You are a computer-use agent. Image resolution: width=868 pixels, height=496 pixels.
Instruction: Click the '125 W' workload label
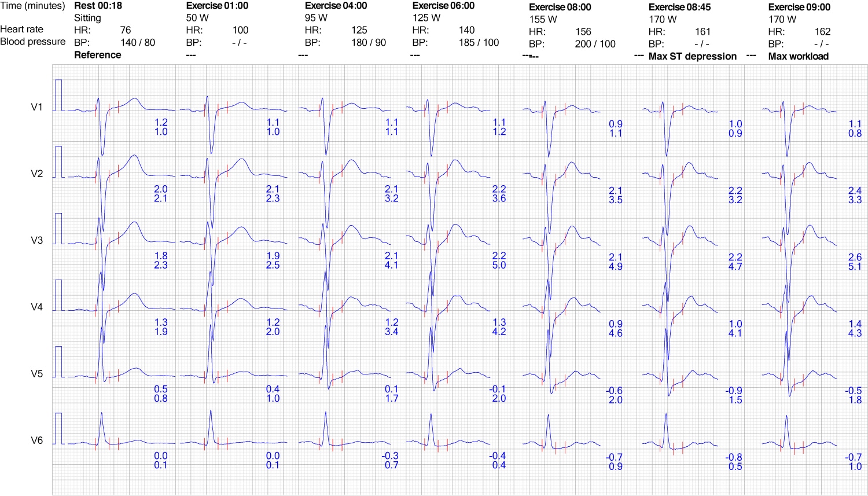point(426,18)
